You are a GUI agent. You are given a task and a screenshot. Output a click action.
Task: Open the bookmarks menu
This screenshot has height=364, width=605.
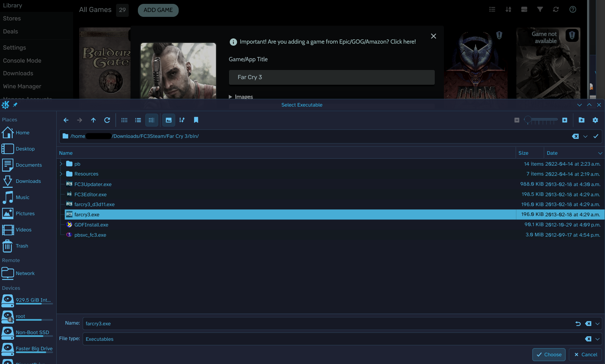coord(196,120)
